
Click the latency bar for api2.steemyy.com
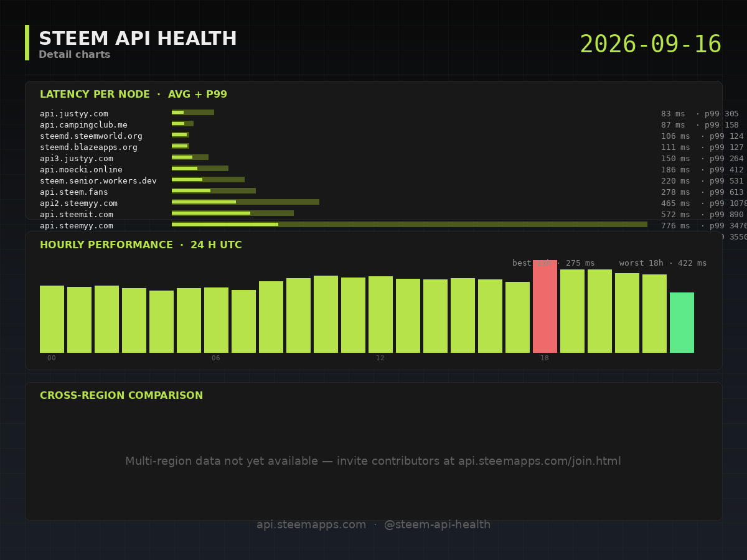click(x=245, y=202)
